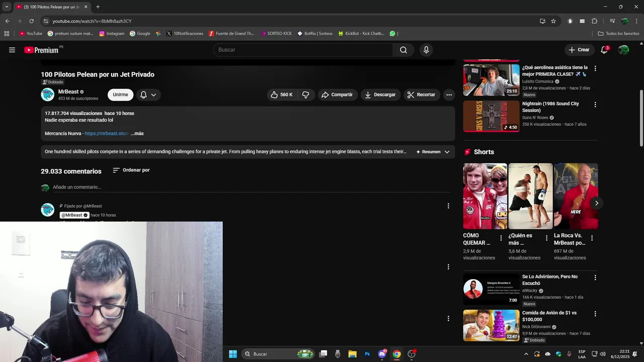Click the Recortar clip button
This screenshot has width=644, height=362.
coord(422,95)
